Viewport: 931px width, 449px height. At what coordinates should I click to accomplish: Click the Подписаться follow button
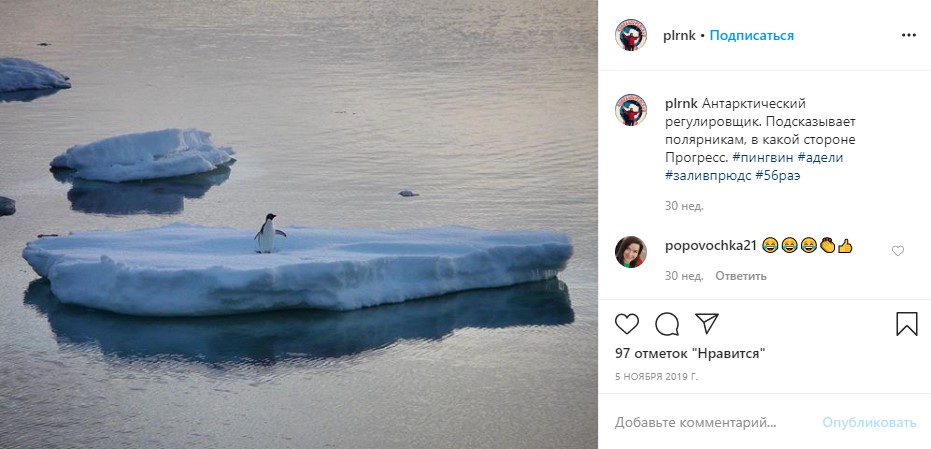(x=752, y=35)
